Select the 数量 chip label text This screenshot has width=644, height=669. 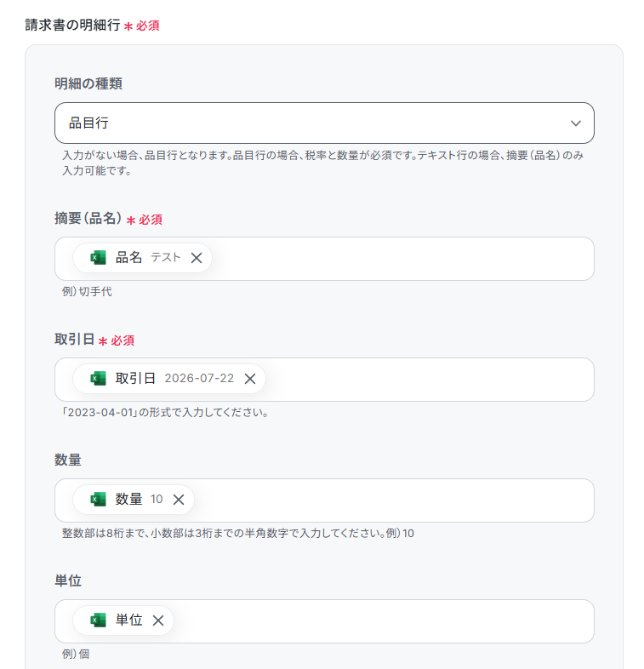128,499
